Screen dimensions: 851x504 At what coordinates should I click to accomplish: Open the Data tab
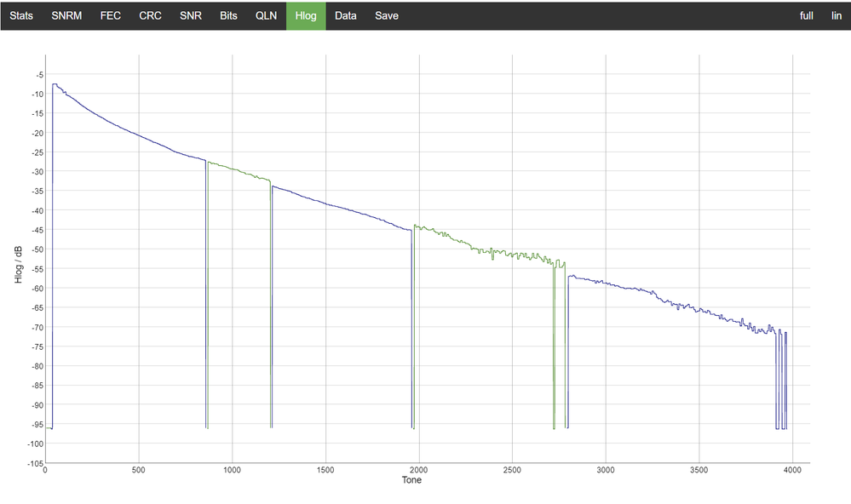[x=346, y=15]
